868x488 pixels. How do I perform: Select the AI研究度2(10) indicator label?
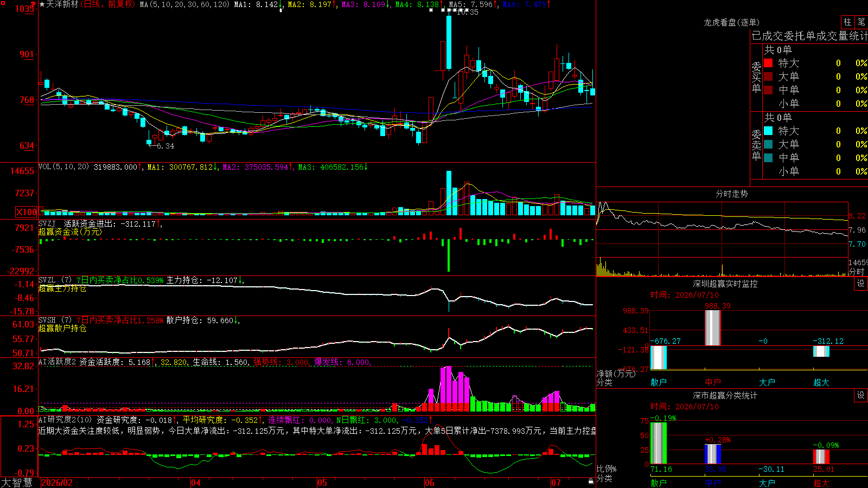(66, 420)
